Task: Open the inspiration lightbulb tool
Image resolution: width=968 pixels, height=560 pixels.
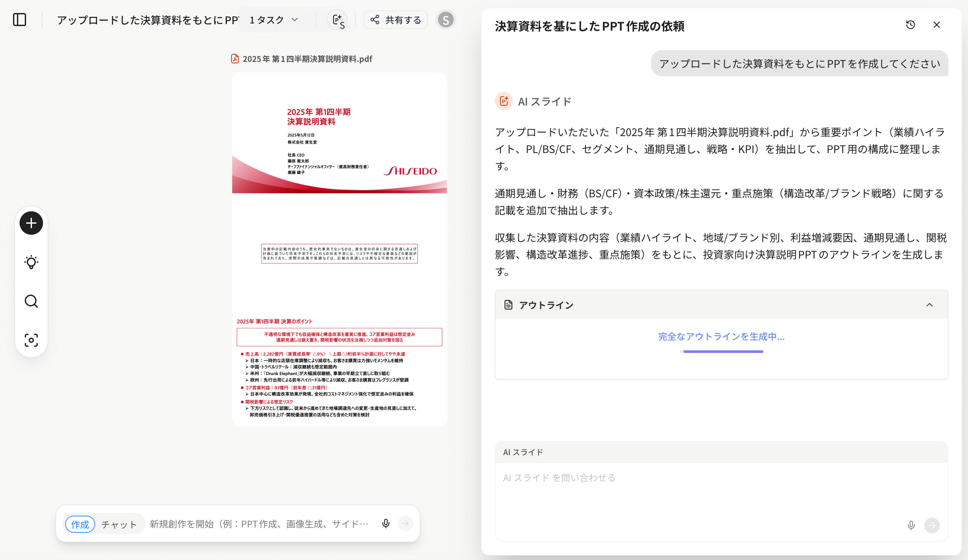Action: (31, 262)
